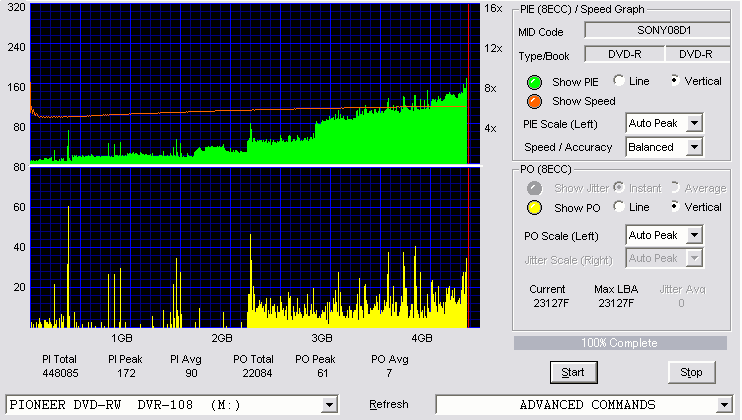Click the PIE green error graph

tap(255, 84)
